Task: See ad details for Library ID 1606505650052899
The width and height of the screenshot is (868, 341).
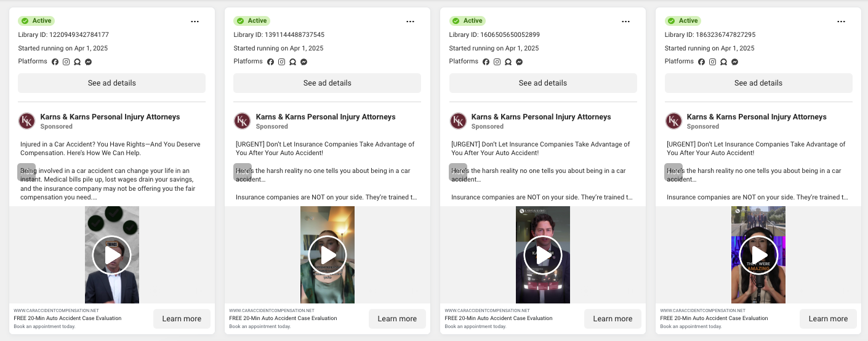Action: pos(543,83)
